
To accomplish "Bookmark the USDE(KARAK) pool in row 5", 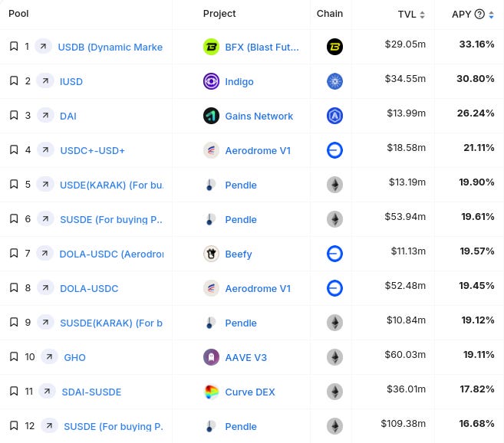I will [x=14, y=184].
